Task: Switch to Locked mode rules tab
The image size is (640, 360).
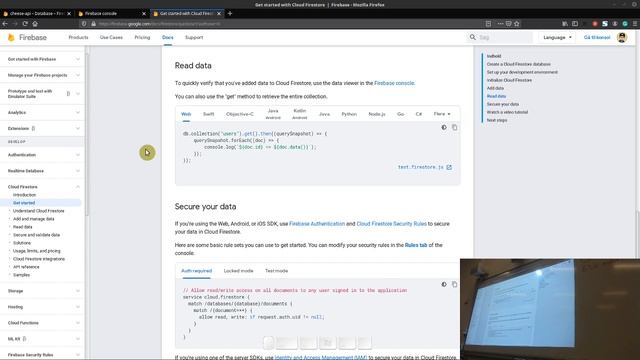Action: (238, 271)
